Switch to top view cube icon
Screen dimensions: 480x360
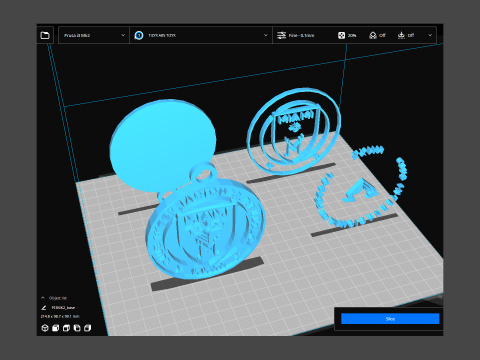tap(66, 328)
